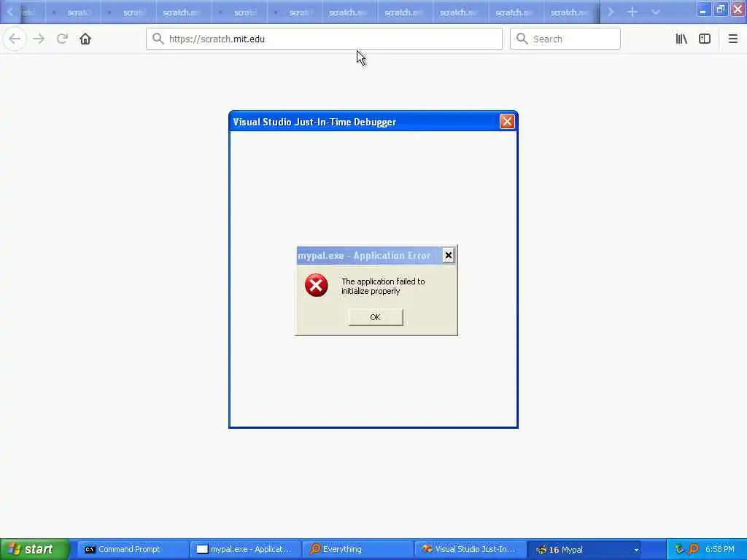
Task: Switch to Everything in the taskbar
Action: tap(357, 550)
